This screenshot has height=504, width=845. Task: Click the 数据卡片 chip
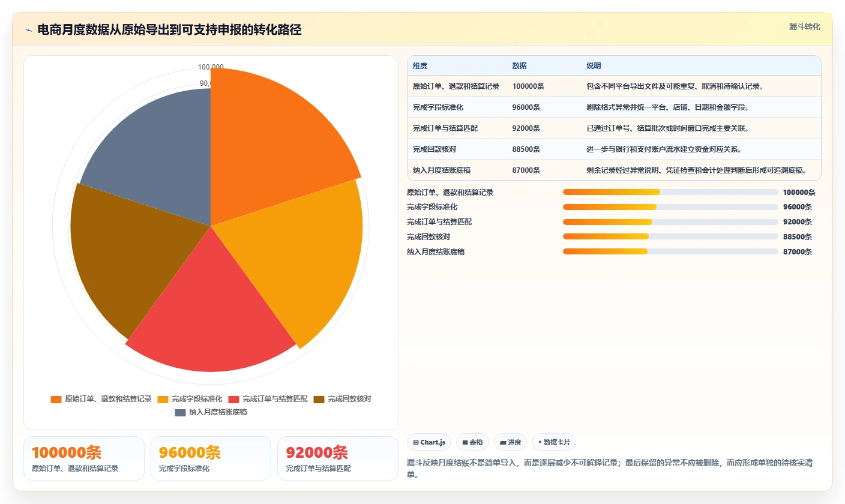(554, 442)
